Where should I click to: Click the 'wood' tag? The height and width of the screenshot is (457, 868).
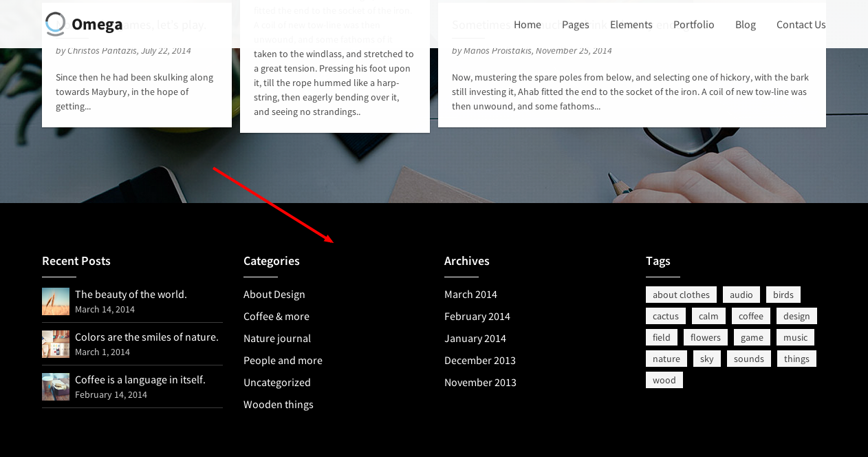[x=664, y=380]
